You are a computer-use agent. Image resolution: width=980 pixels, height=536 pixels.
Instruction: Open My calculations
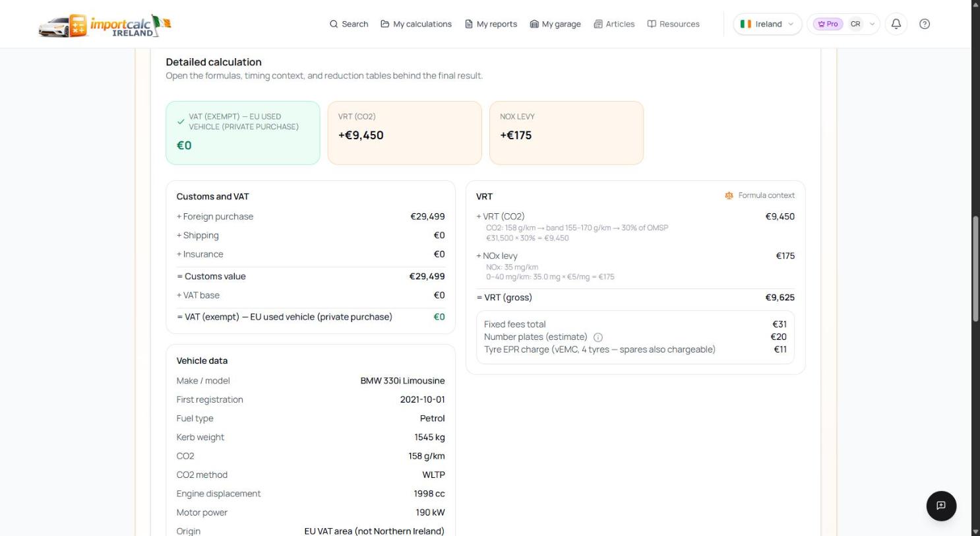pyautogui.click(x=416, y=24)
